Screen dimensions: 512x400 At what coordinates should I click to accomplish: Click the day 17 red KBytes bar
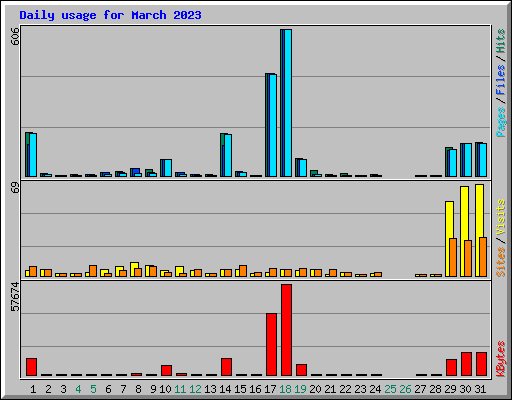(x=271, y=344)
